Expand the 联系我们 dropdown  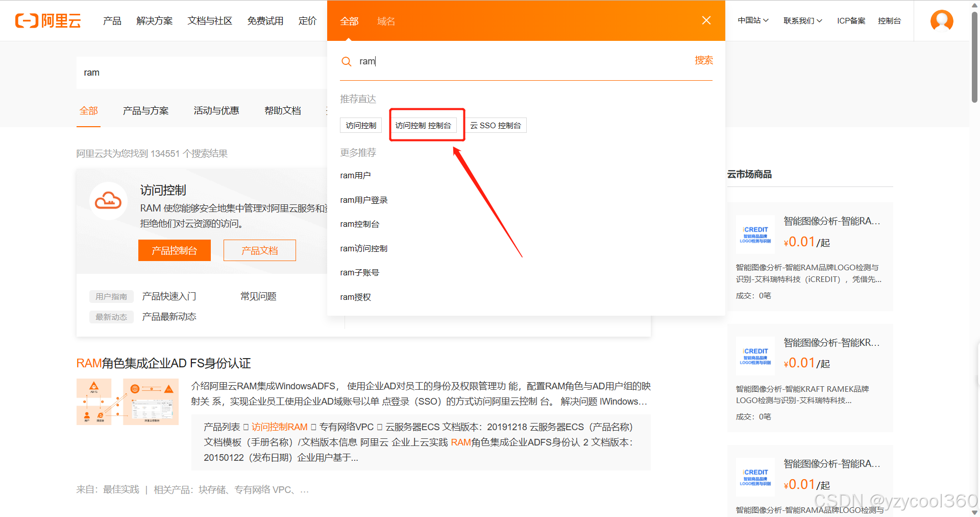coord(803,20)
